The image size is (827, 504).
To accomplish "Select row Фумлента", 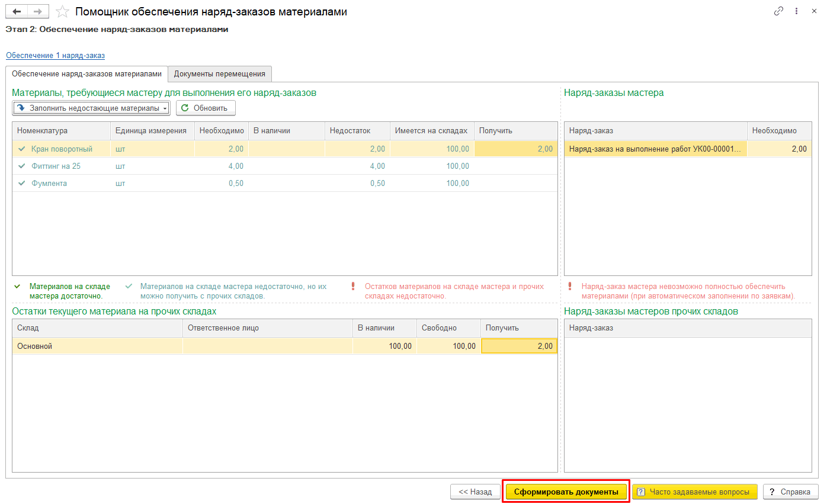I will 285,183.
